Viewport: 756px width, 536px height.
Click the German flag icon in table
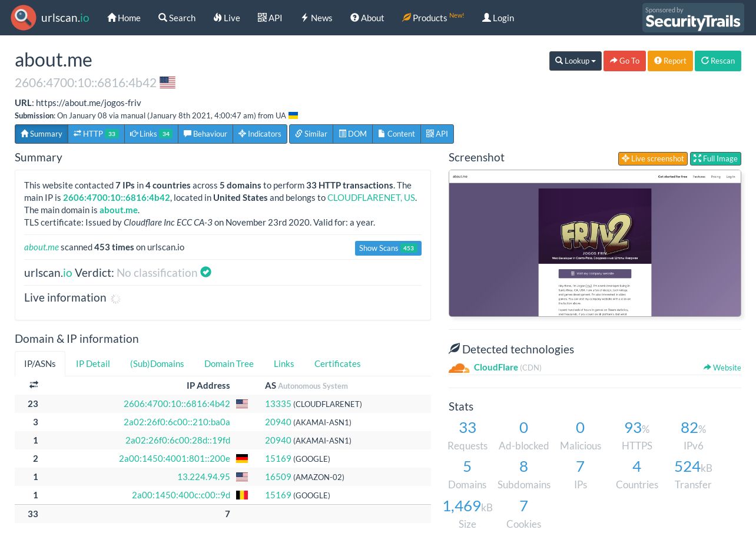point(242,459)
